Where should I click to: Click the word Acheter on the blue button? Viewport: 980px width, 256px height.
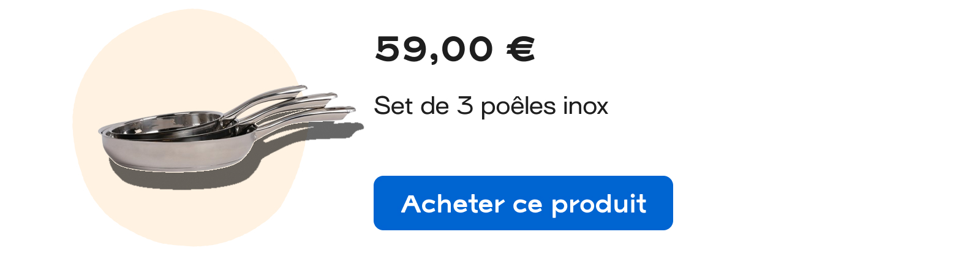[453, 203]
